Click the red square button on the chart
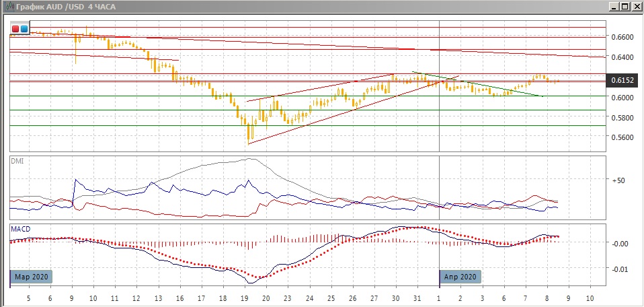644x307 pixels. 15,29
